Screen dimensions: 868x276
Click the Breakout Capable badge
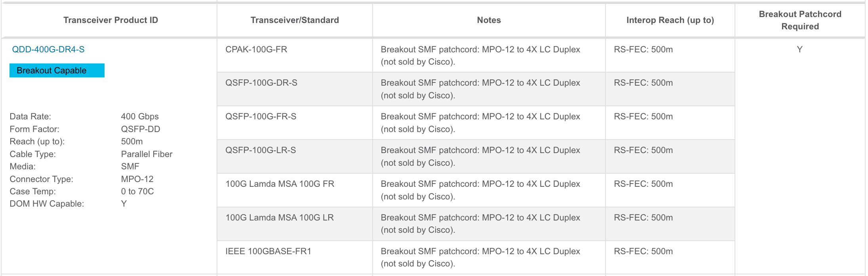click(57, 71)
